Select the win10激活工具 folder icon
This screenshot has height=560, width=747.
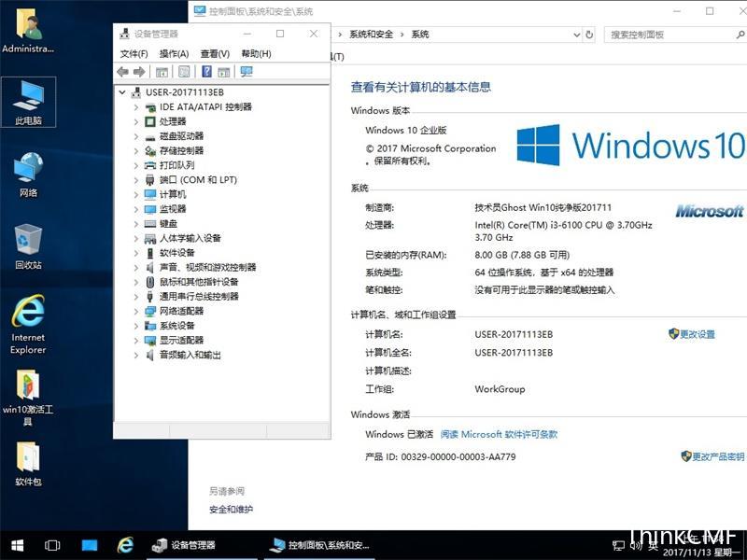coord(28,398)
